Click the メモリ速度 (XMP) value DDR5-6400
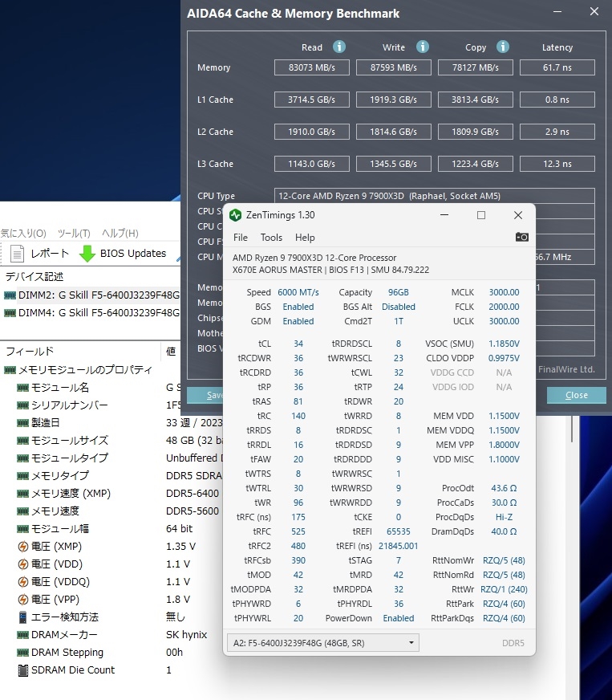The width and height of the screenshot is (612, 700). [193, 494]
